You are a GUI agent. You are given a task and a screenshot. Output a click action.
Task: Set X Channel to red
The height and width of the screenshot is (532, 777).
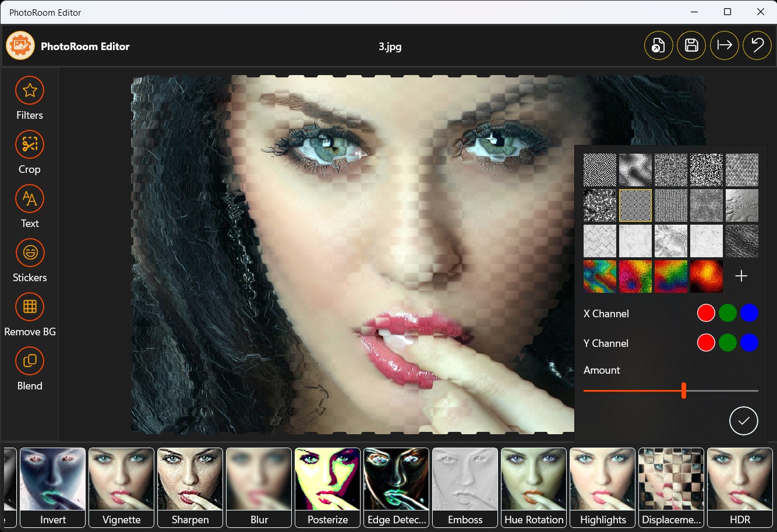click(706, 313)
